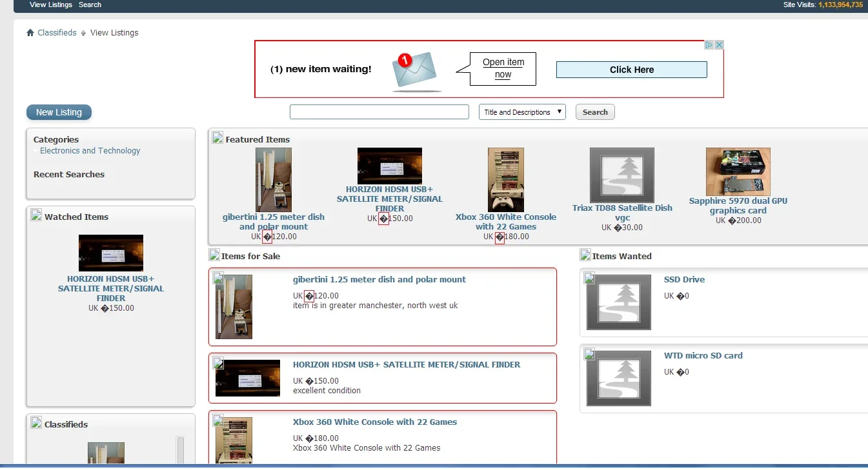Click the Classifieds panel scrollbar
868x470 pixels.
(180, 450)
